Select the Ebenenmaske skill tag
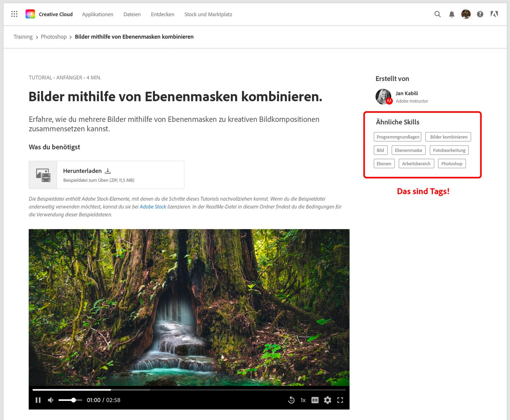The height and width of the screenshot is (420, 510). tap(409, 150)
